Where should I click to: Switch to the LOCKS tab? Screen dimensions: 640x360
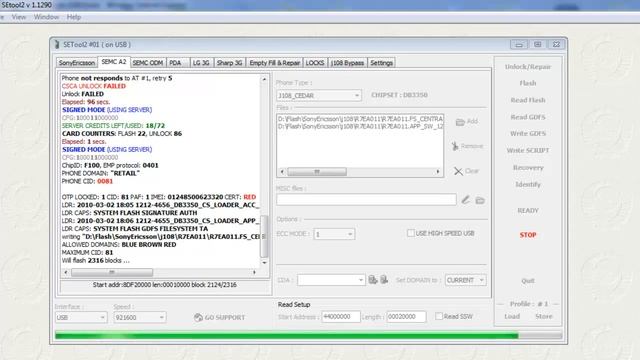[x=315, y=63]
